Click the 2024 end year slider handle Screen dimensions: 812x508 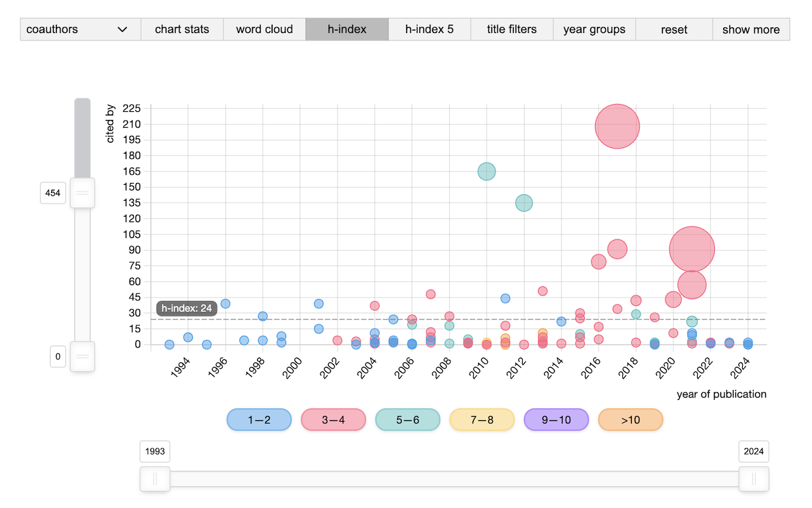point(754,479)
